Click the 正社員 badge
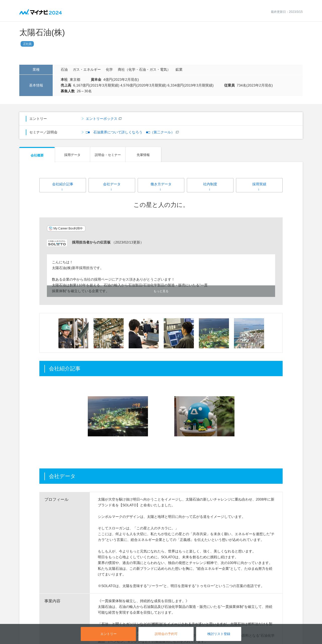This screenshot has width=322, height=644. point(27,44)
